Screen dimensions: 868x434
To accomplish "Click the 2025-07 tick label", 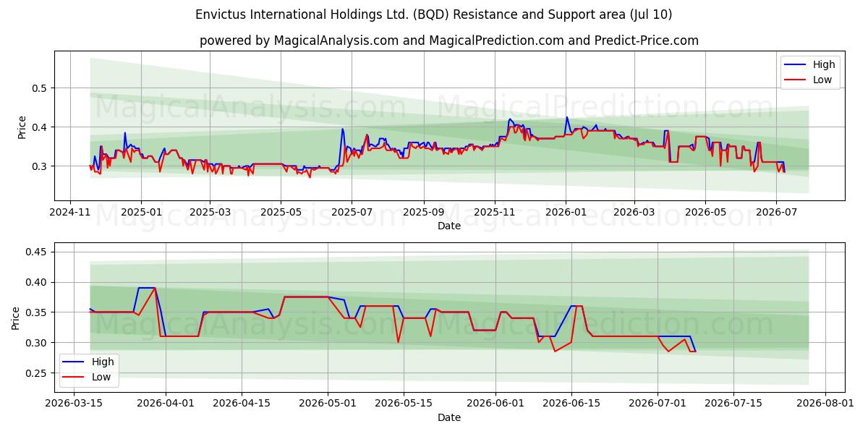I will point(352,213).
